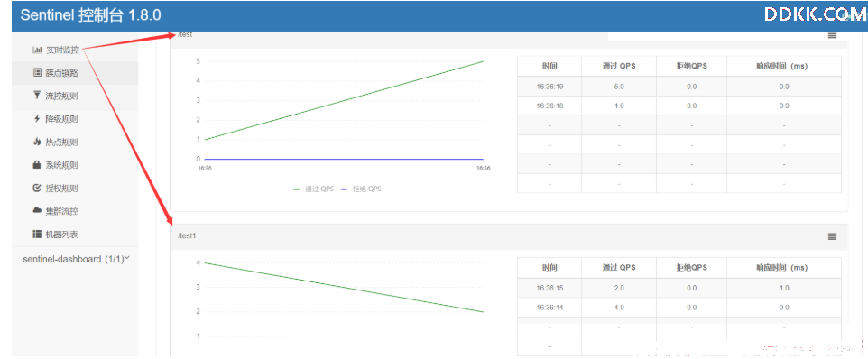Click the checkmark icon for 授权规则
The width and height of the screenshot is (868, 359).
click(37, 189)
